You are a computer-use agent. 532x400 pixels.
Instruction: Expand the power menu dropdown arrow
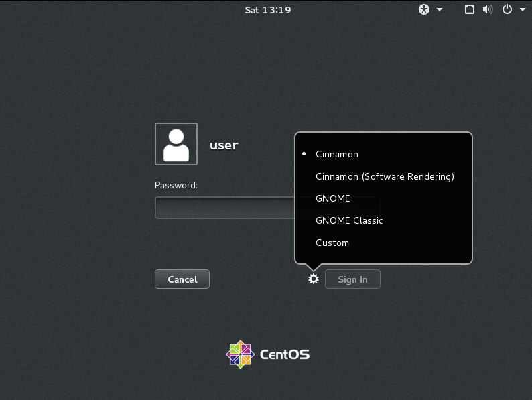pyautogui.click(x=523, y=10)
